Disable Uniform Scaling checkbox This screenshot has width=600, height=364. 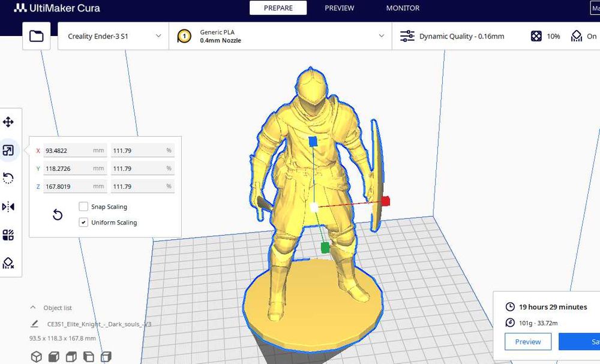83,222
